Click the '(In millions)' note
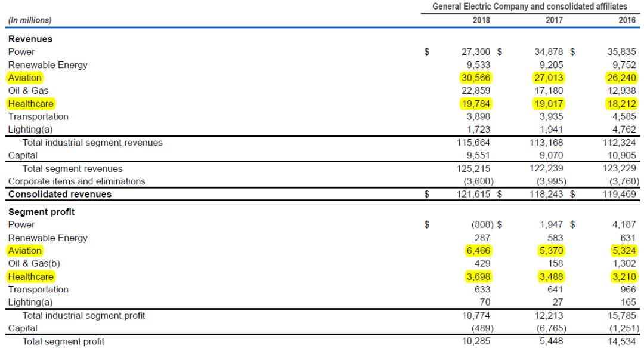The width and height of the screenshot is (644, 348). (x=30, y=20)
